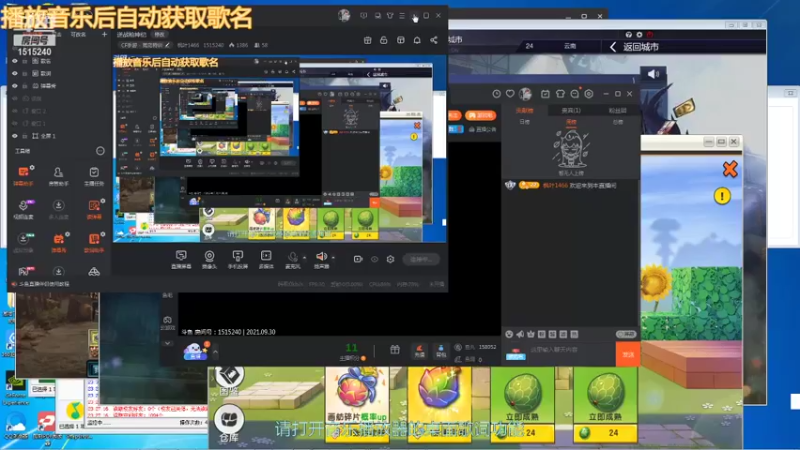Toggle visibility of the fourth hidden source
Viewport: 800px width, 450px height.
click(15, 98)
